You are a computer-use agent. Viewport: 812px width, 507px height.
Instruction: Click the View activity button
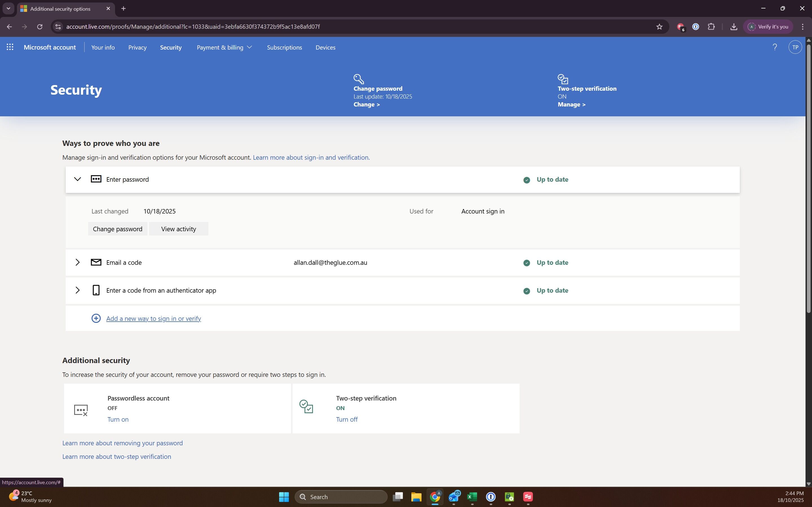coord(178,229)
